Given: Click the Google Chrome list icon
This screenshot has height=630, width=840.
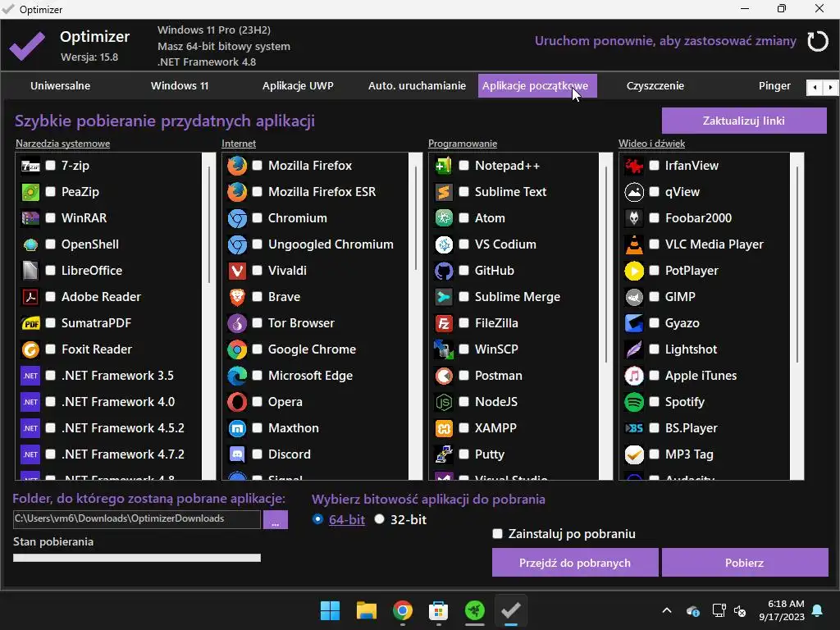Looking at the screenshot, I should (x=237, y=349).
